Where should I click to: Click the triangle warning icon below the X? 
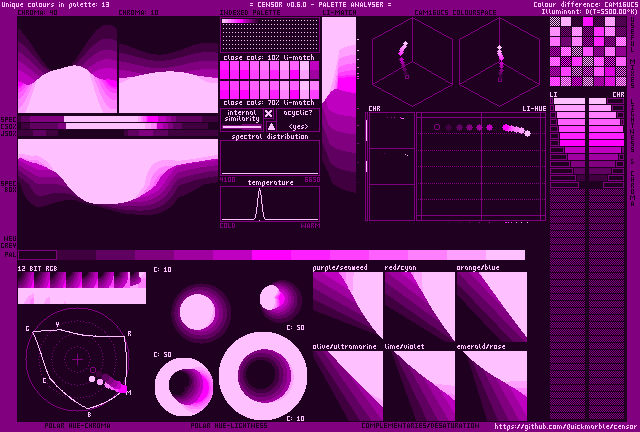pos(268,127)
